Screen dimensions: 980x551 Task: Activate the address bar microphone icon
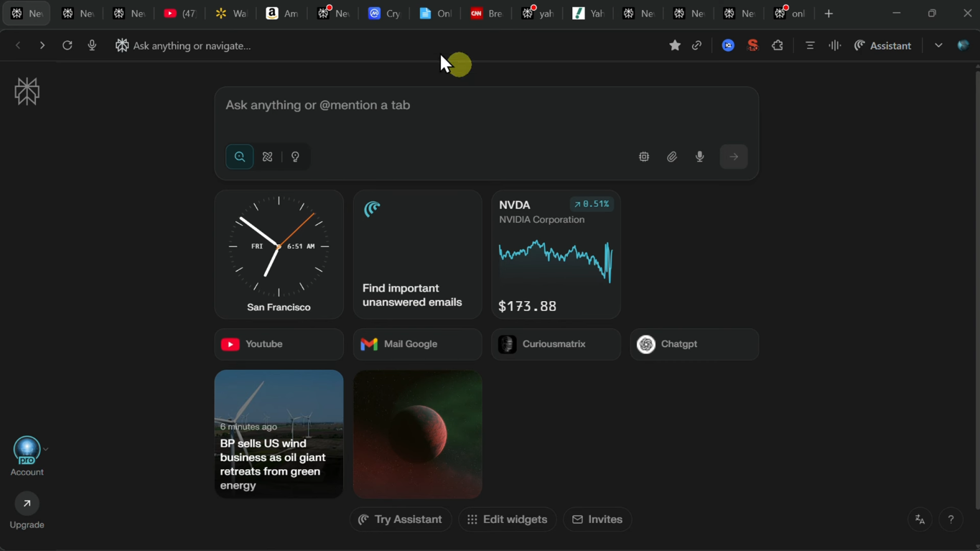click(92, 45)
